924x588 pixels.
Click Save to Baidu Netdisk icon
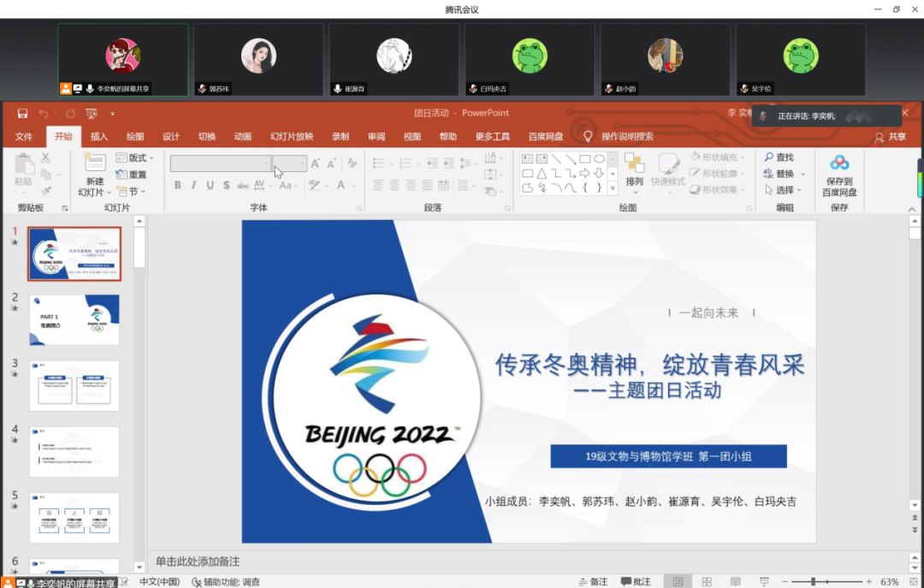click(839, 175)
